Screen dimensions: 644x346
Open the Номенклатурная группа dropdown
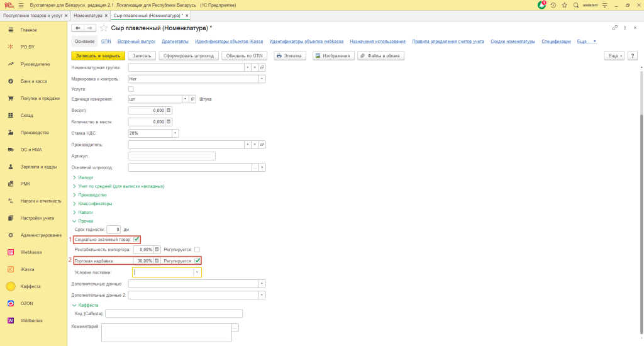coord(248,67)
